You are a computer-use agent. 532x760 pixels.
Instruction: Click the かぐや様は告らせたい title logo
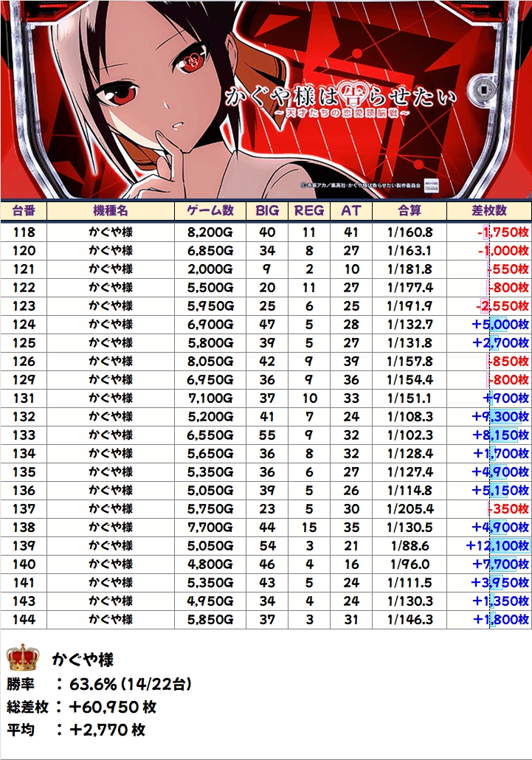pyautogui.click(x=341, y=100)
